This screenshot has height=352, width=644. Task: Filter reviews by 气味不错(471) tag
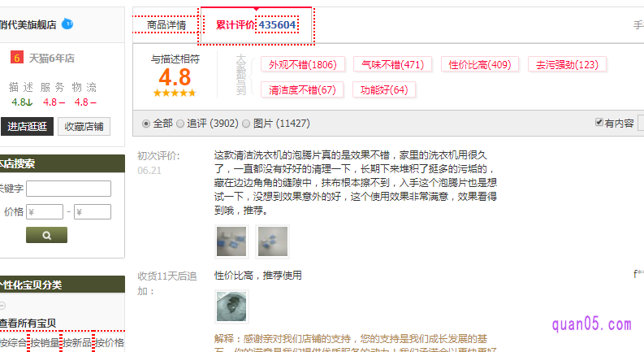[392, 64]
